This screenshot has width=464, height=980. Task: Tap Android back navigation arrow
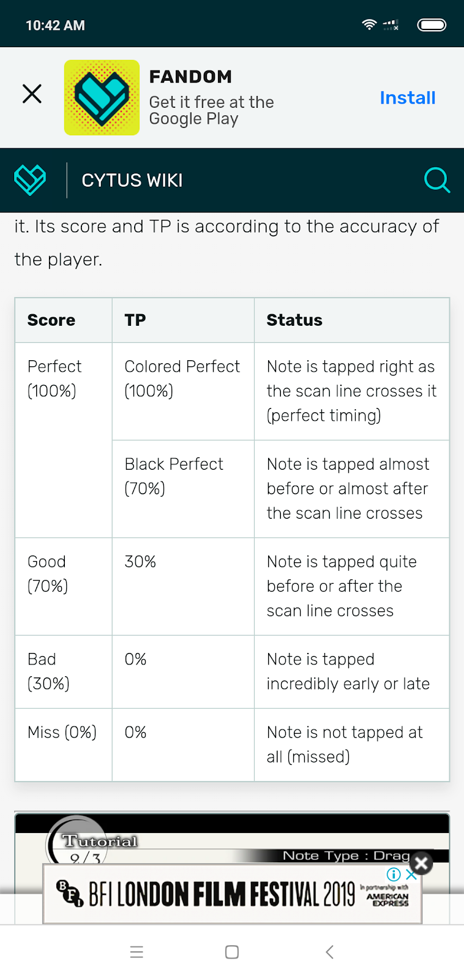(329, 952)
